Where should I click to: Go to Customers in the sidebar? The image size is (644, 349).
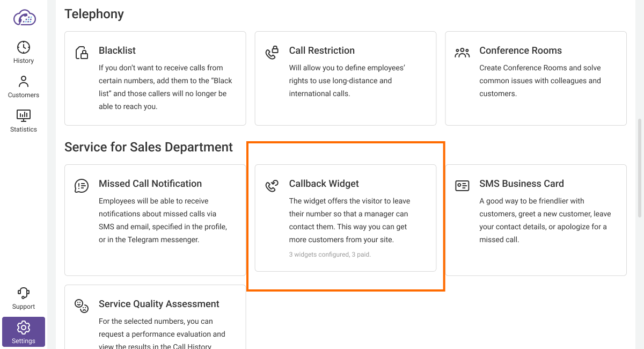tap(24, 86)
